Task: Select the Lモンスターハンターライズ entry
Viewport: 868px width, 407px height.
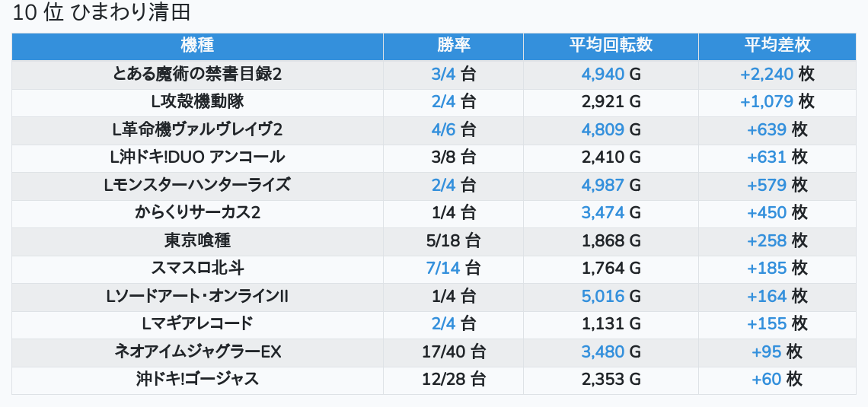Action: point(197,185)
